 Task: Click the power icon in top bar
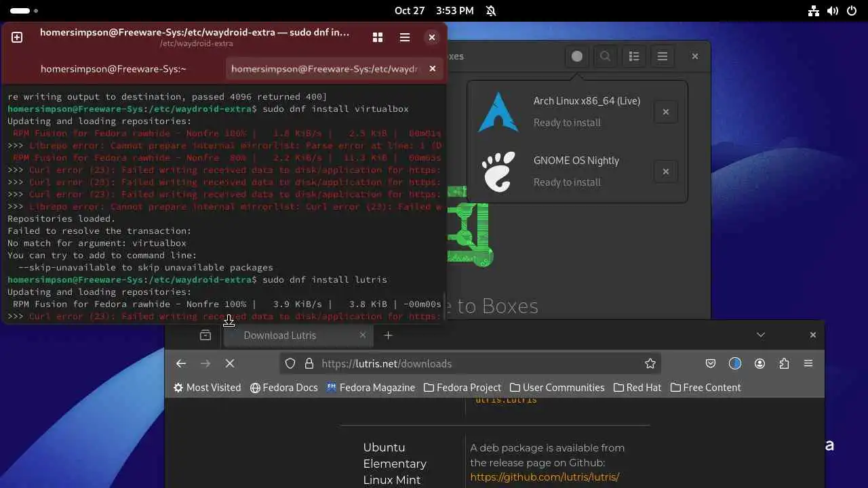tap(852, 11)
